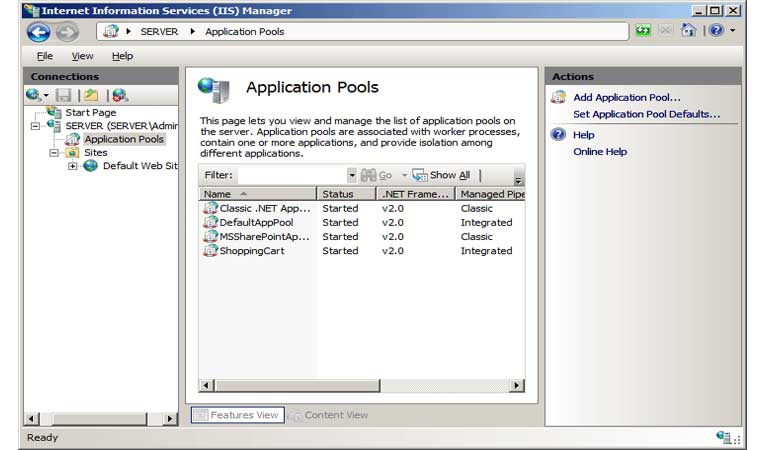Click DefaultAppPool name text

pos(256,222)
